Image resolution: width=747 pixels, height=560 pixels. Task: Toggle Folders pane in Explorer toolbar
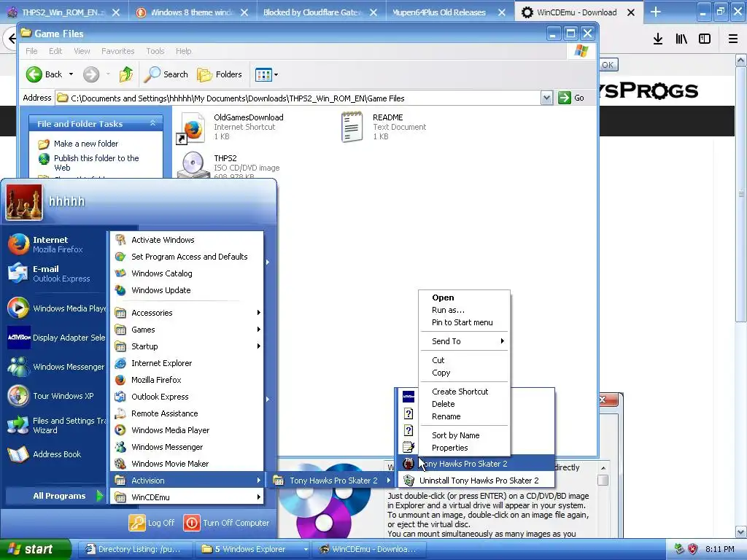pos(220,74)
